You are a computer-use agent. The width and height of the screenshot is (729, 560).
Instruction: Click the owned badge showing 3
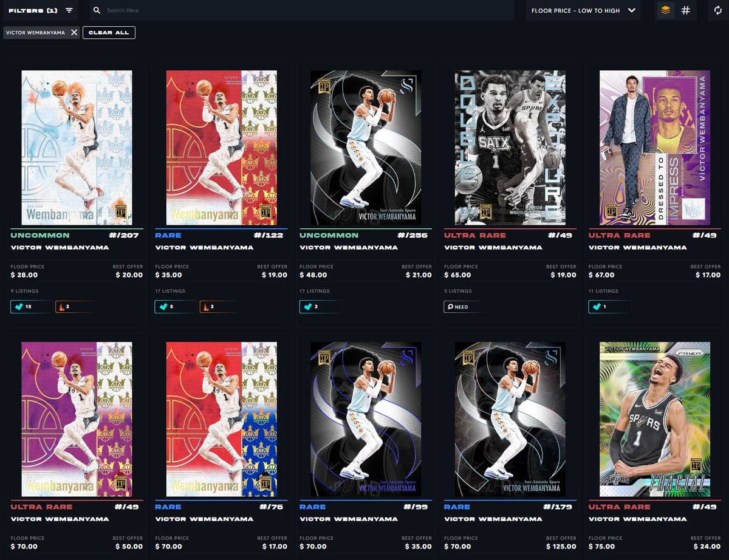coord(320,307)
